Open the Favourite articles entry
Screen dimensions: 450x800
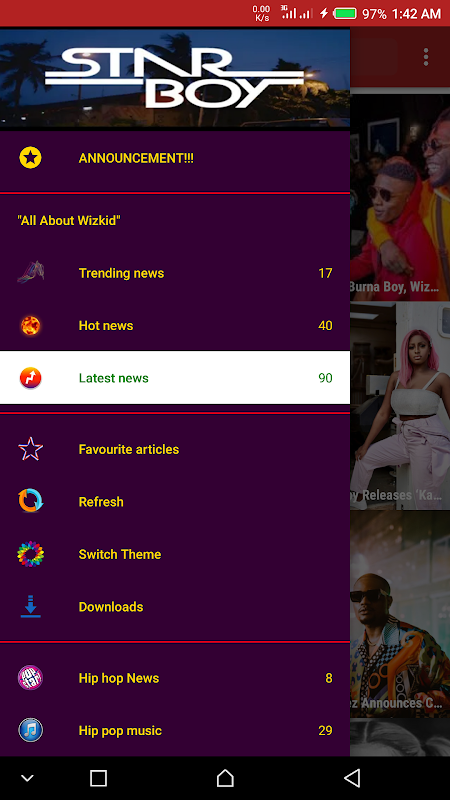tap(175, 449)
